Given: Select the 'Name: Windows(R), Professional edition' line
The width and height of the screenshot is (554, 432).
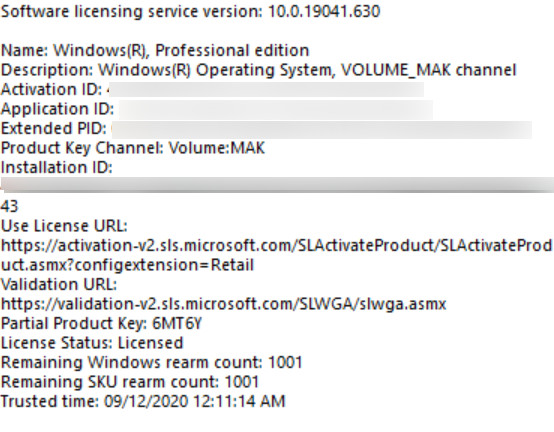Looking at the screenshot, I should click(x=155, y=51).
